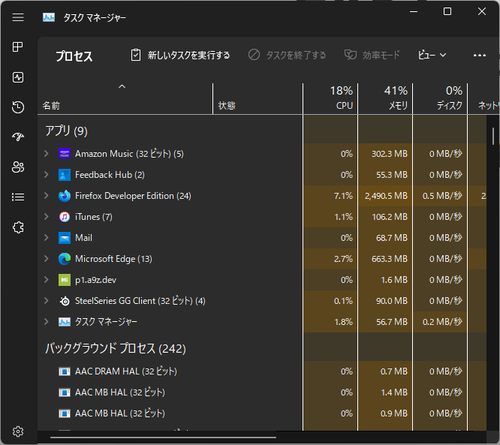
Task: Click the horizontal scrollbar thumb
Action: (163, 437)
